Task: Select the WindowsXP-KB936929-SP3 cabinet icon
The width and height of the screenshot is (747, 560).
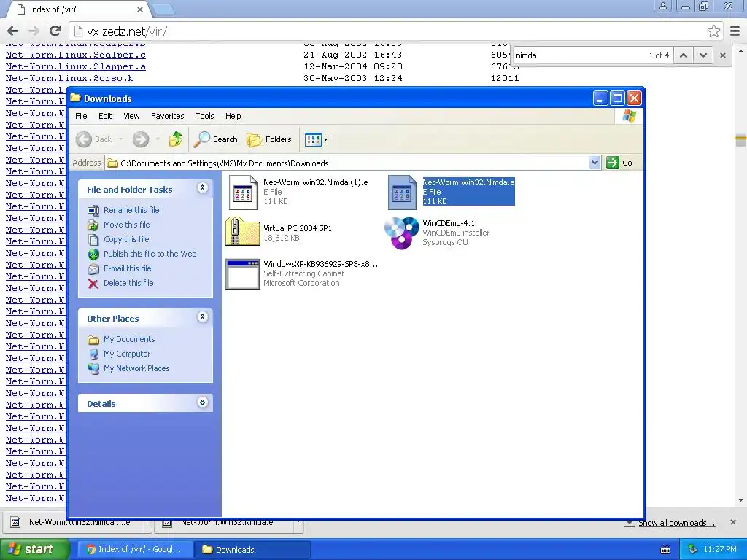Action: (242, 274)
